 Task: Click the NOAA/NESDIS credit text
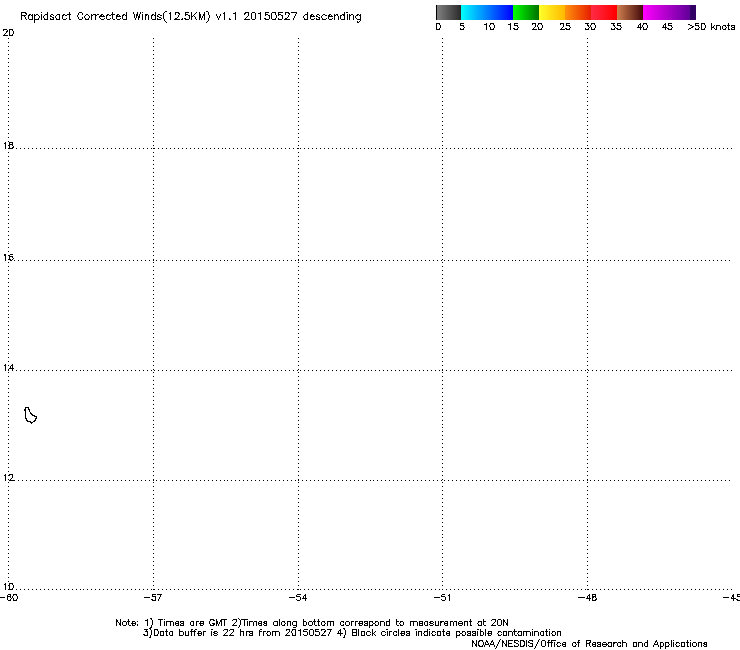tap(589, 644)
